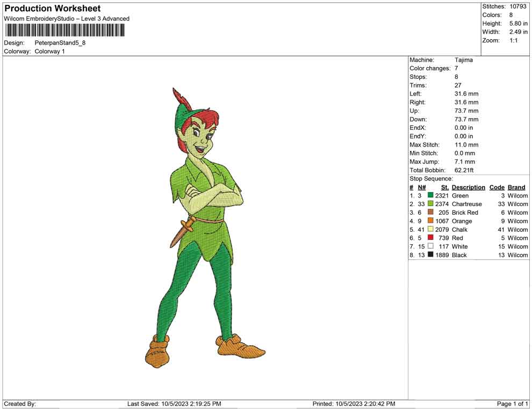
Task: Click the 'Printed: 10/5/2023 2:20:42 PM' text
Action: point(354,404)
